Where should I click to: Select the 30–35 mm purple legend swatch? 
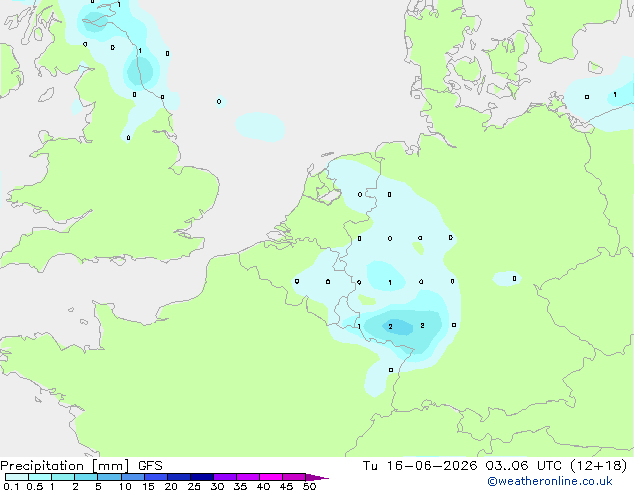(225, 477)
